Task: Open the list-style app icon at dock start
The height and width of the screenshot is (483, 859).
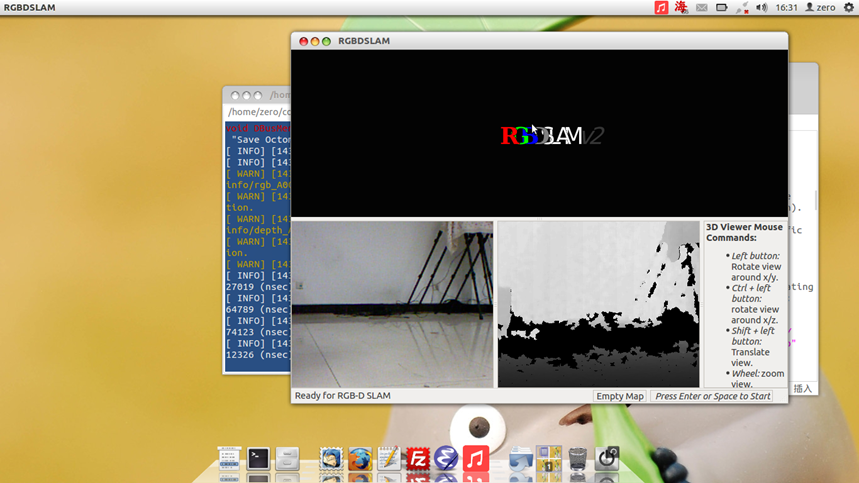Action: (229, 458)
